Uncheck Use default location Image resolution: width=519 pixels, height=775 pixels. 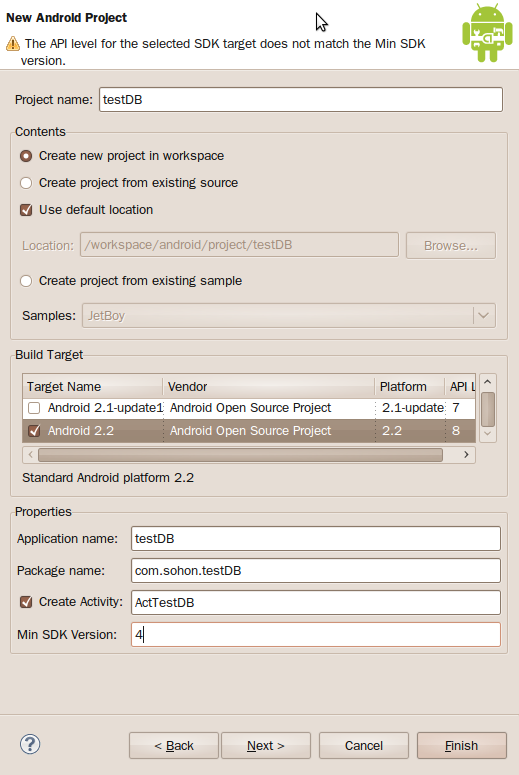point(26,210)
